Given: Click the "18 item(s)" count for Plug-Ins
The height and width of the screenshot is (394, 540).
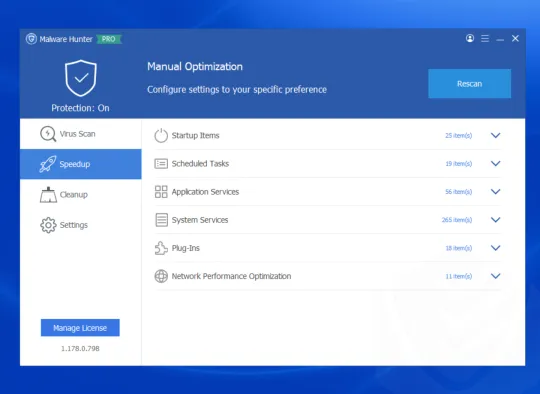Looking at the screenshot, I should [x=459, y=248].
